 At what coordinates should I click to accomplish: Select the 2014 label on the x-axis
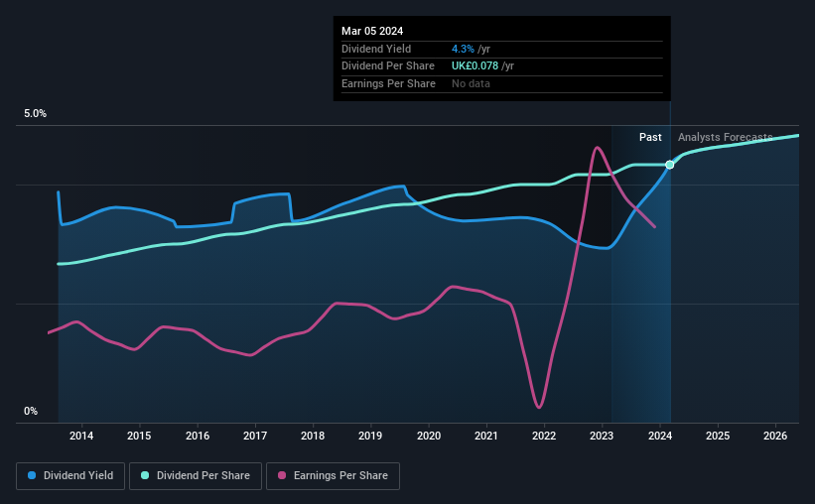click(81, 436)
